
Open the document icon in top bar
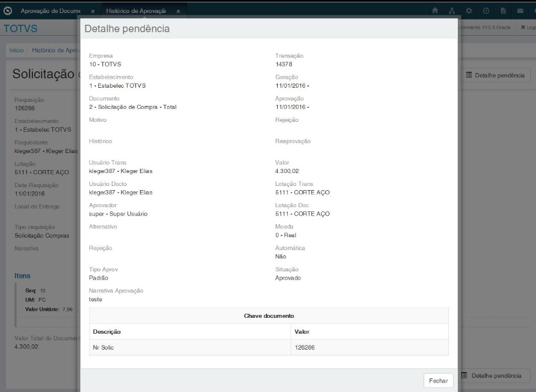point(503,11)
